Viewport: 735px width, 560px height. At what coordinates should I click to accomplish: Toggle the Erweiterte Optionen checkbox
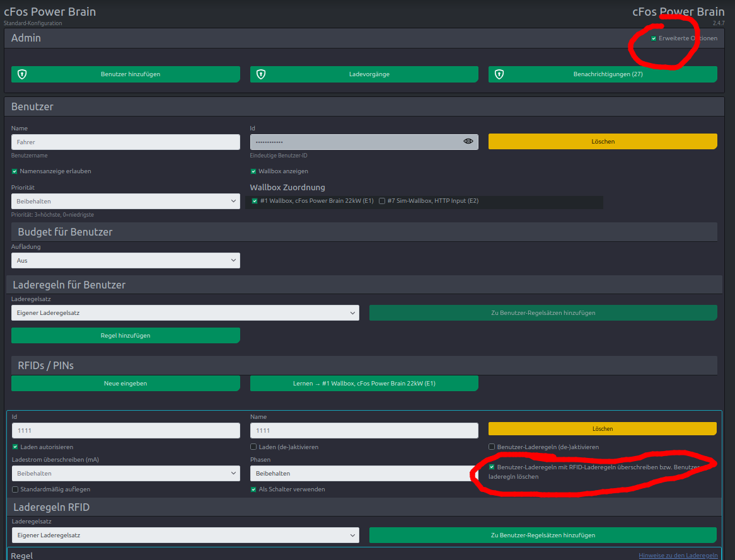[x=654, y=38]
